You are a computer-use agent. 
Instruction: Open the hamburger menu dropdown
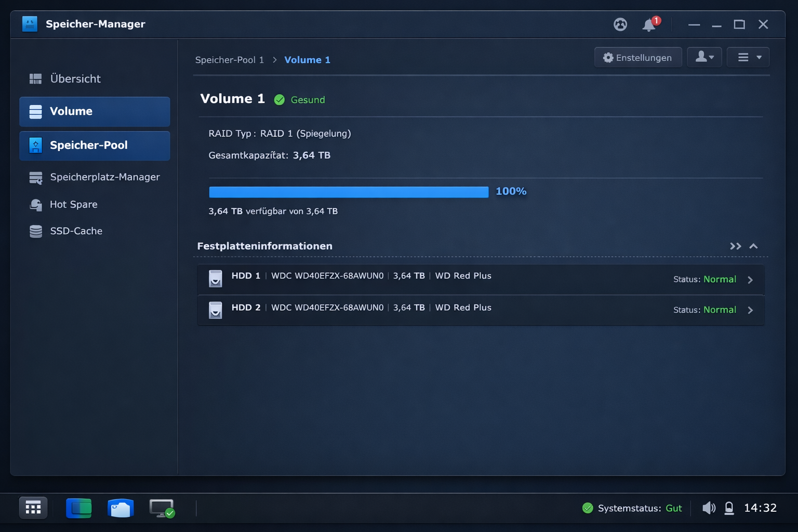(748, 57)
